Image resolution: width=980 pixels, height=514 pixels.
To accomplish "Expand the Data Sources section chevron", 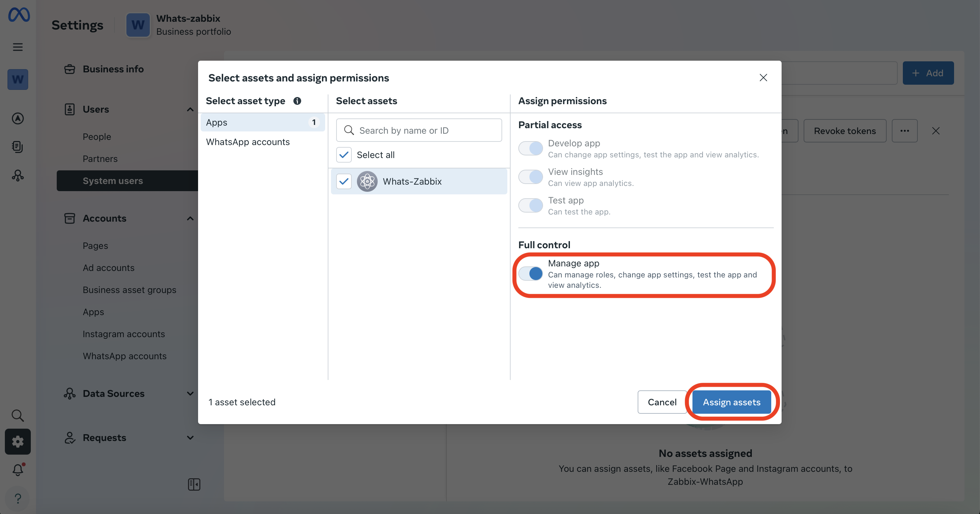I will [190, 394].
